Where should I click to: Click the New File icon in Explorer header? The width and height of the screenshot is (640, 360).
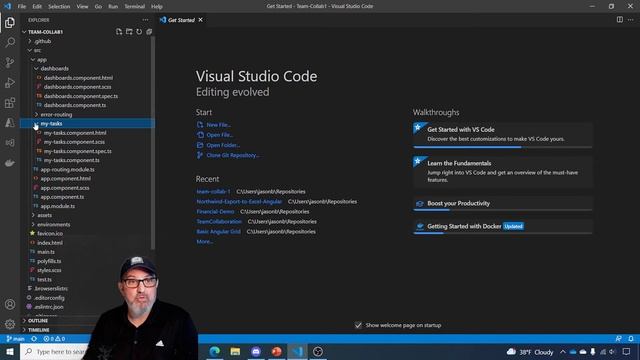[x=119, y=31]
